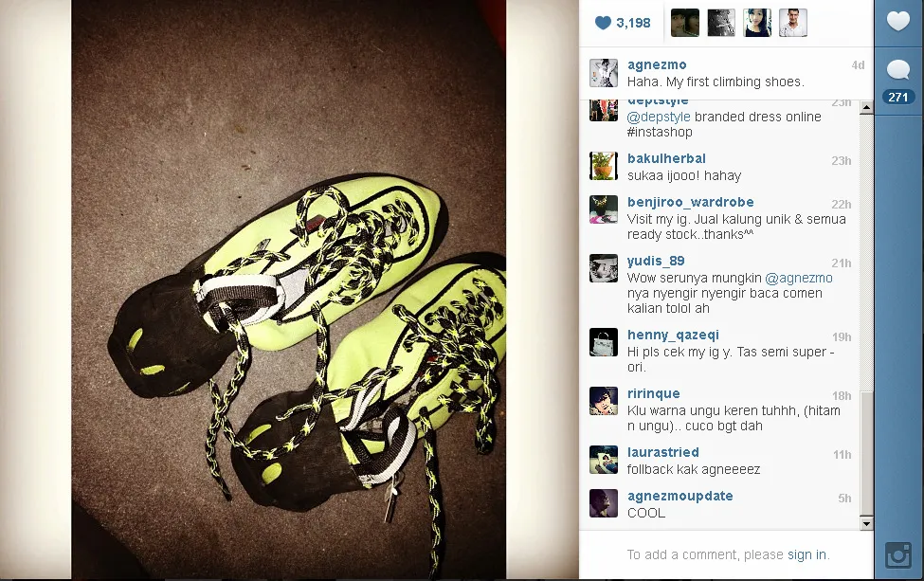The height and width of the screenshot is (581, 924).
Task: Click ririnque's avatar picture
Action: coord(604,401)
